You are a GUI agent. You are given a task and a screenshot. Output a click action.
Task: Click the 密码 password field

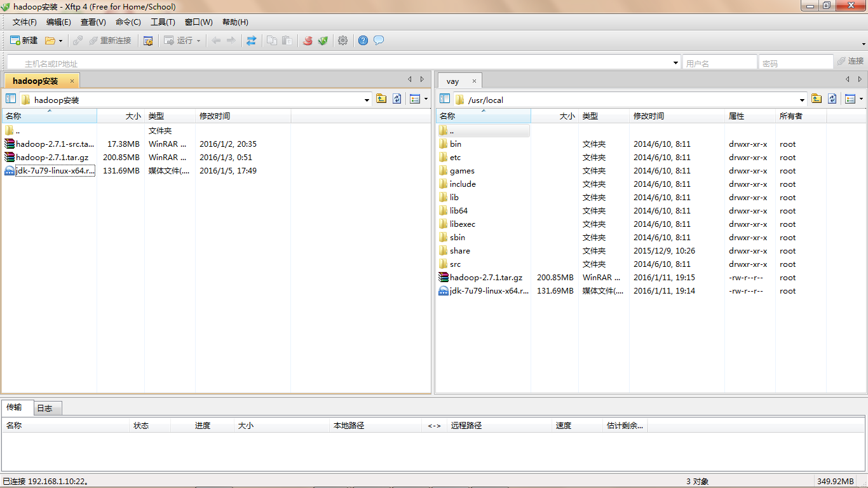796,63
